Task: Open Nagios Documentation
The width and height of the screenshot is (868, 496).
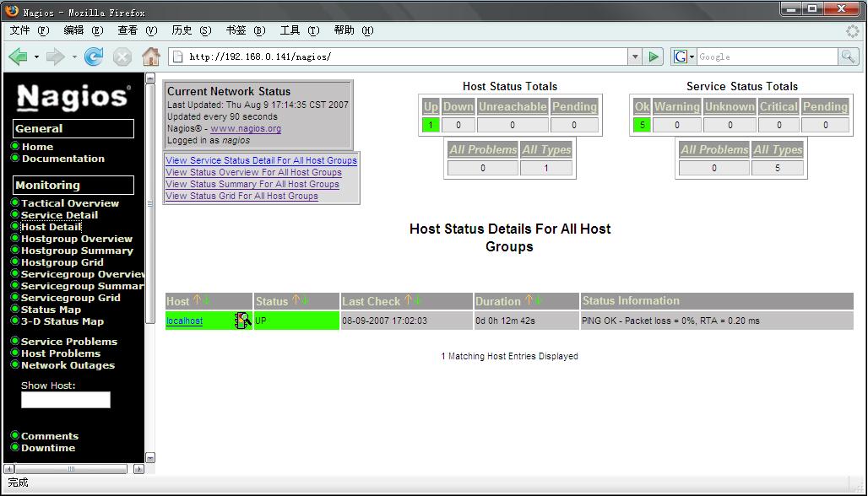Action: (63, 159)
